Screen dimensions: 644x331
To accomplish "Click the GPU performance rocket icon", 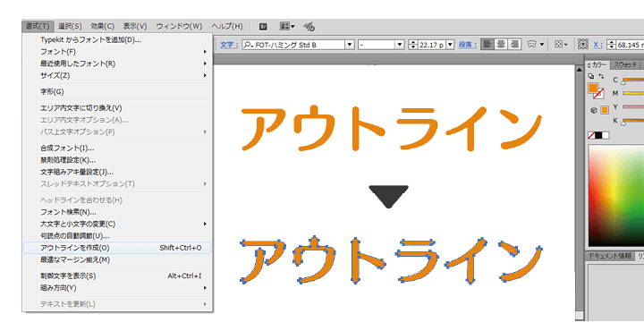I will pos(309,27).
